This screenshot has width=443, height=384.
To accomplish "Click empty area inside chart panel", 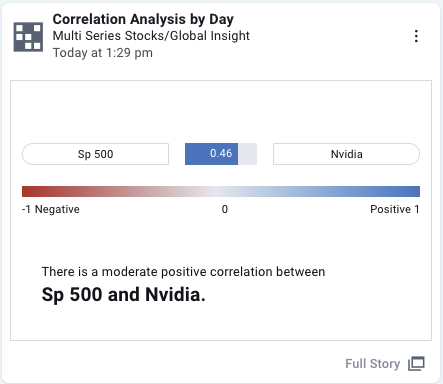I will click(x=221, y=110).
